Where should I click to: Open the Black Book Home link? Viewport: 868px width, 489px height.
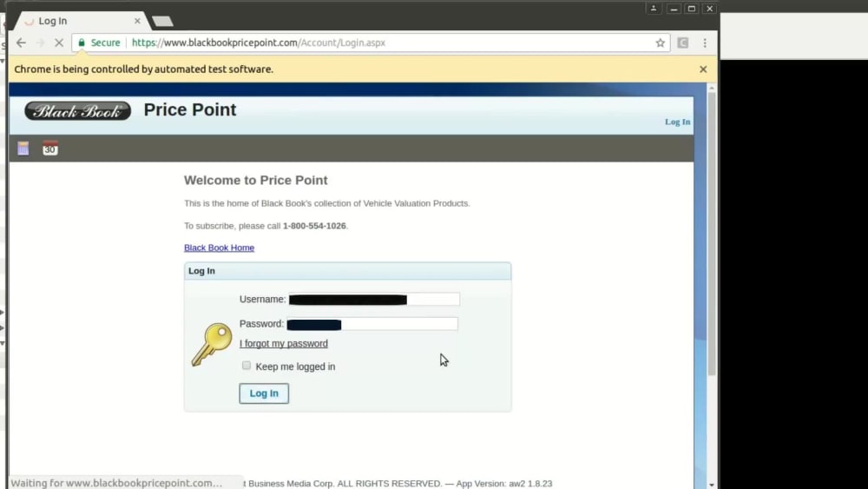pos(220,248)
